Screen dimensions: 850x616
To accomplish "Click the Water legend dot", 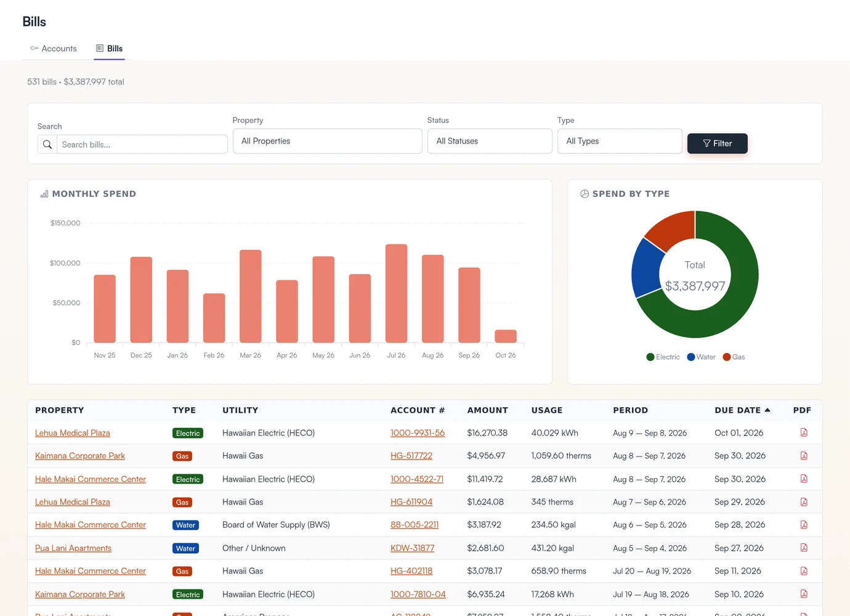I will pyautogui.click(x=691, y=357).
